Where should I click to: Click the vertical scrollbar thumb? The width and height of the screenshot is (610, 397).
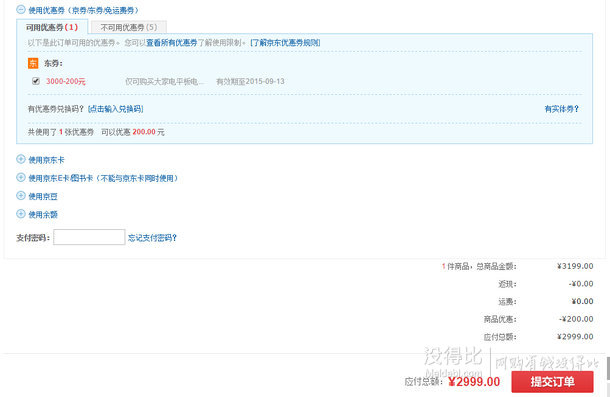608,368
